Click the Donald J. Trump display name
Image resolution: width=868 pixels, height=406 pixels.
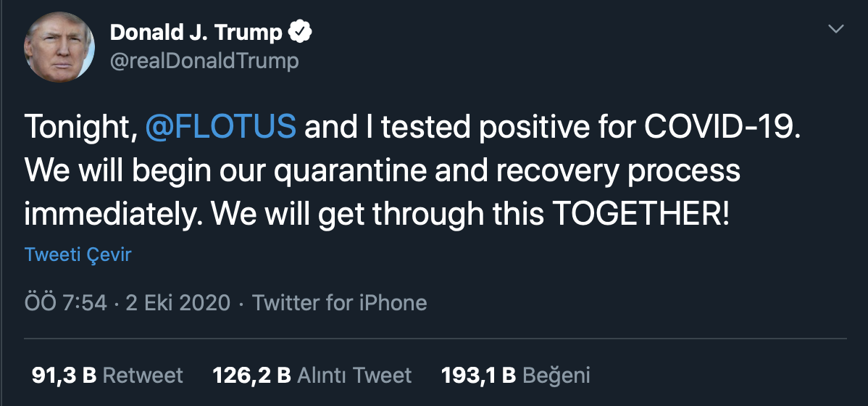(196, 32)
